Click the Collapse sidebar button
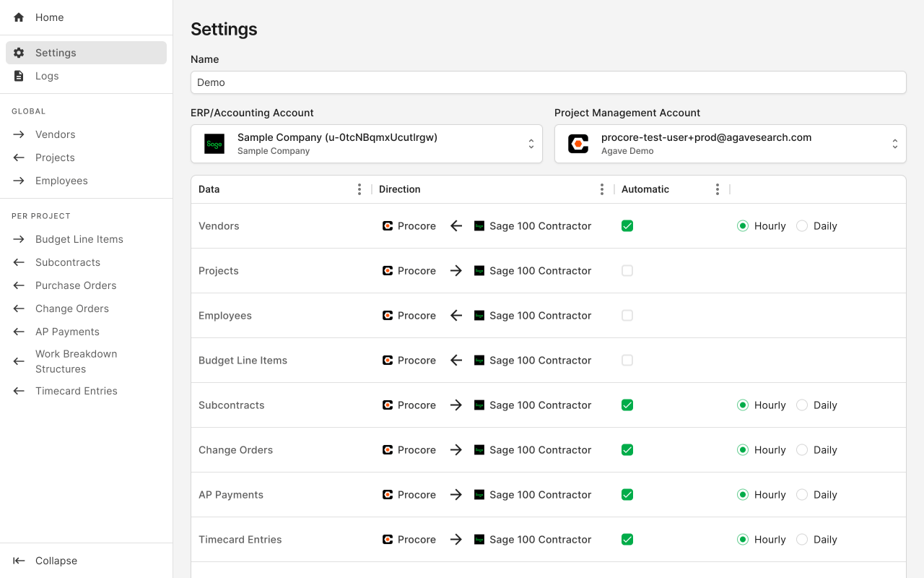Image resolution: width=924 pixels, height=578 pixels. click(86, 561)
